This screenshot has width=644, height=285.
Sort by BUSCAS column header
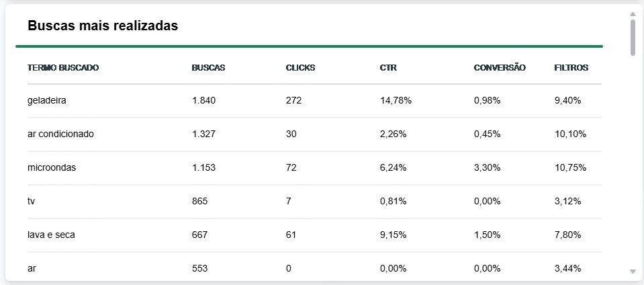208,68
